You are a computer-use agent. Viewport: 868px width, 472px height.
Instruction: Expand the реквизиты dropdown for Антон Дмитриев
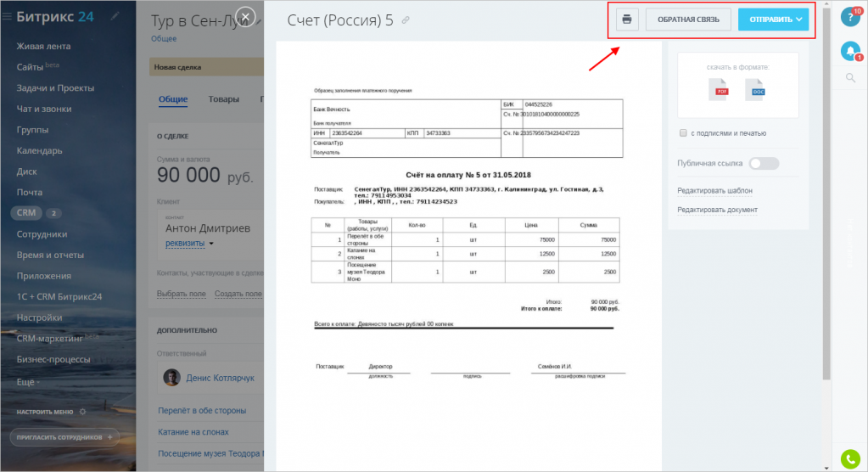coord(189,243)
